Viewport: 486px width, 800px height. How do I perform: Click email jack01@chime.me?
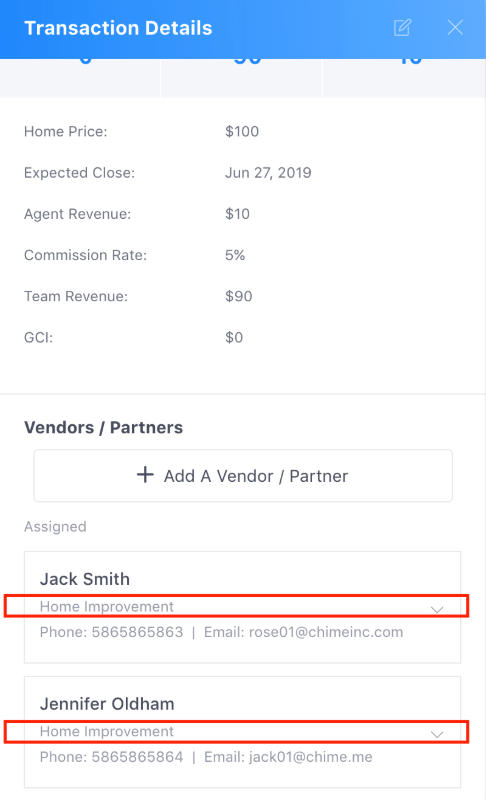(311, 757)
